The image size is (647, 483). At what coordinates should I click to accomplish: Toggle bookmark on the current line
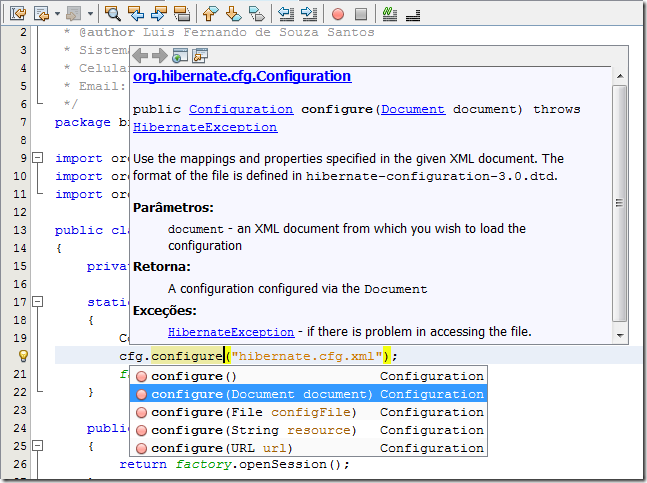(256, 14)
